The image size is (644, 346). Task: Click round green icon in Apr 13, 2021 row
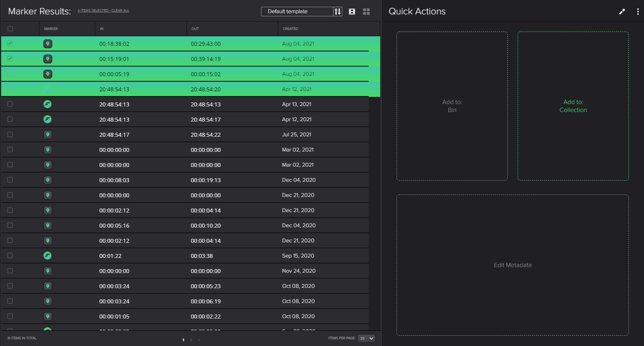[x=47, y=104]
